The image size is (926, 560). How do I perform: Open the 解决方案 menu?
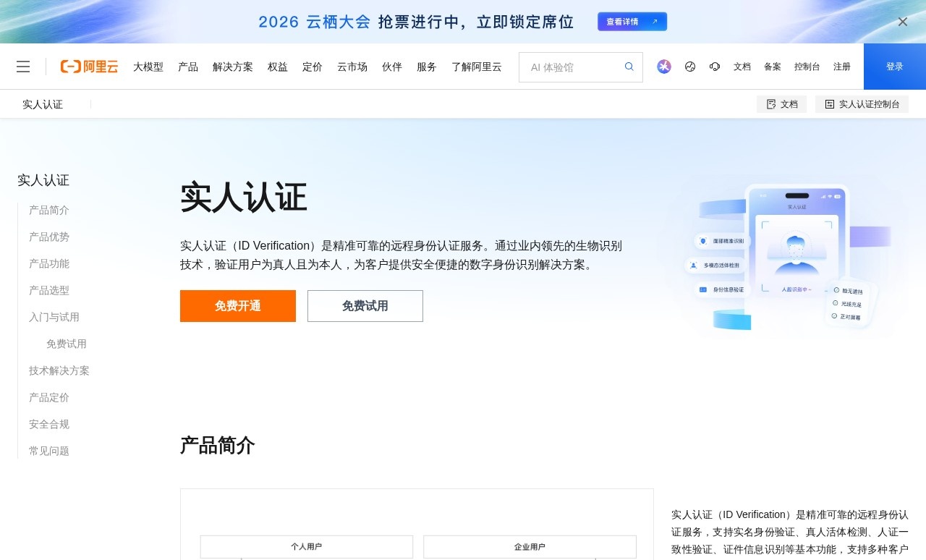[x=233, y=67]
